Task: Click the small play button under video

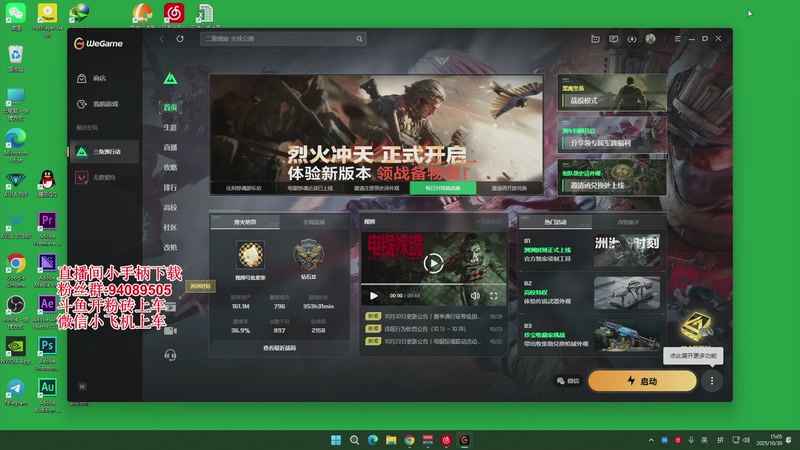Action: [373, 296]
